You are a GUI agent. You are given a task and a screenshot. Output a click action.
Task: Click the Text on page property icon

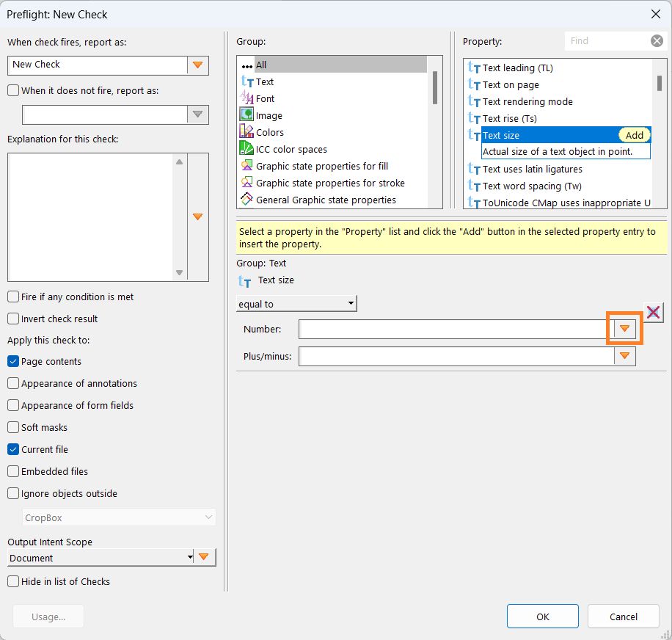pos(474,84)
